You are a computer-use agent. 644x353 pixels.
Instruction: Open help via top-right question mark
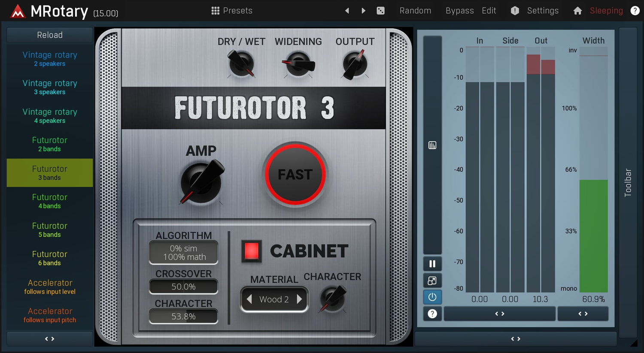pyautogui.click(x=635, y=11)
